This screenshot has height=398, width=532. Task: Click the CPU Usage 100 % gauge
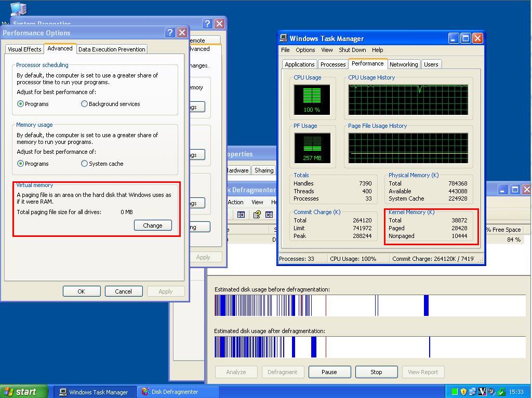pyautogui.click(x=312, y=100)
